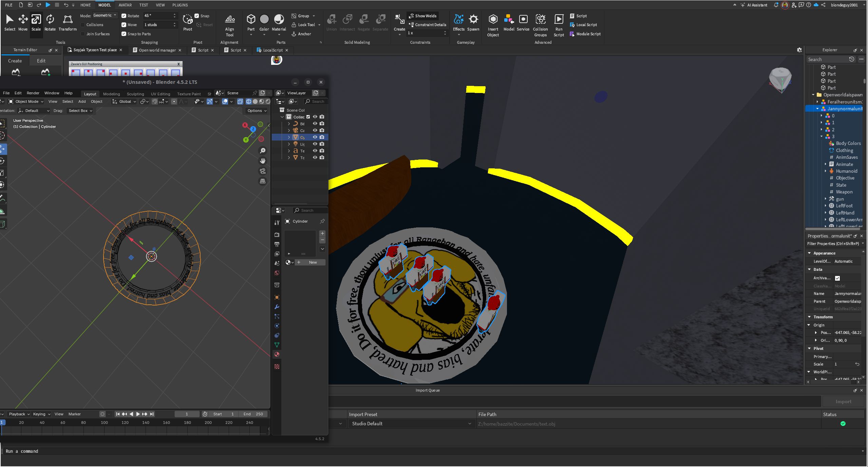Select the Scale tool in Roblox Studio ribbon
This screenshot has height=467, width=868.
(36, 22)
